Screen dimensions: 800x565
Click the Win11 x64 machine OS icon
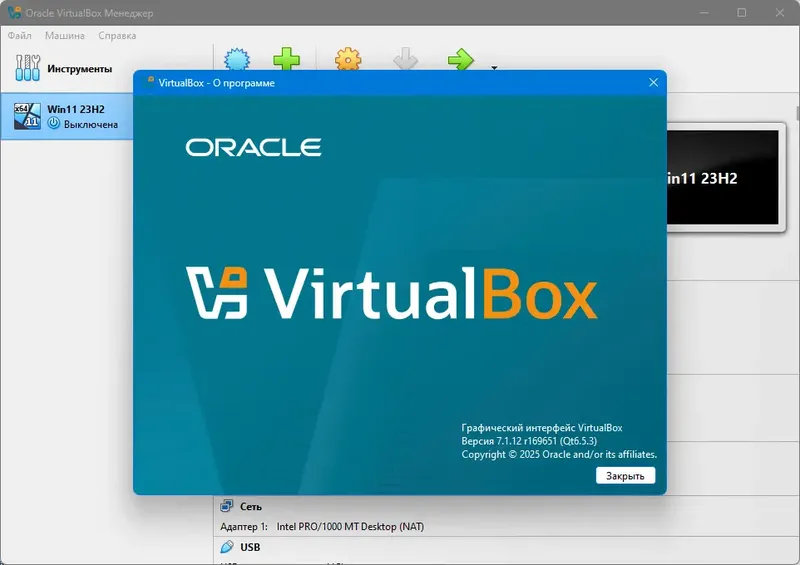point(28,116)
